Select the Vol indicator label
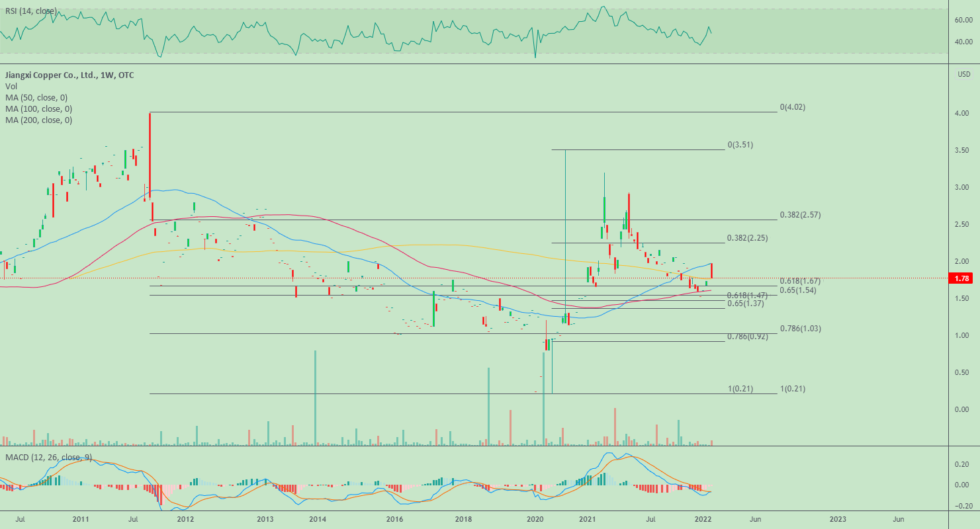 [11, 87]
